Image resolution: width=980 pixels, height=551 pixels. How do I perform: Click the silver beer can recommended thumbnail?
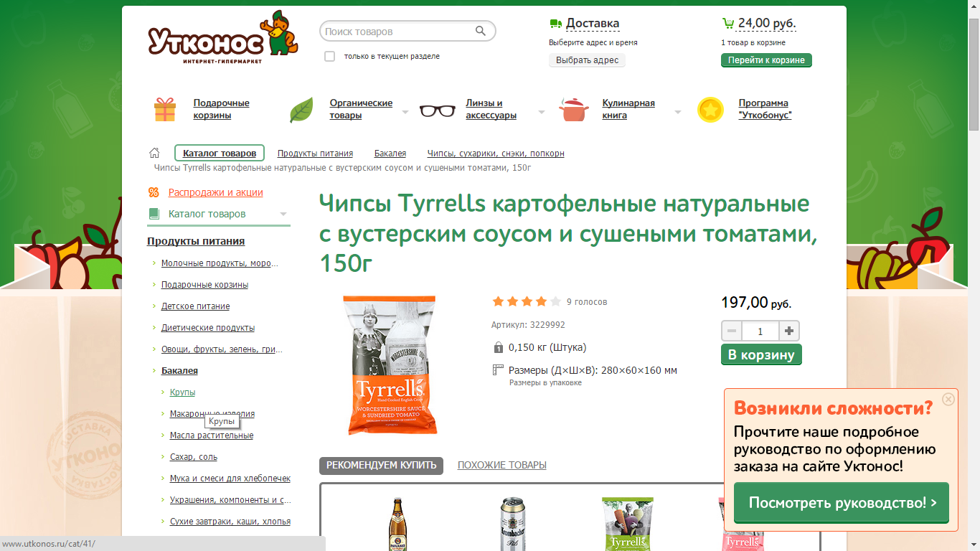pos(513,524)
